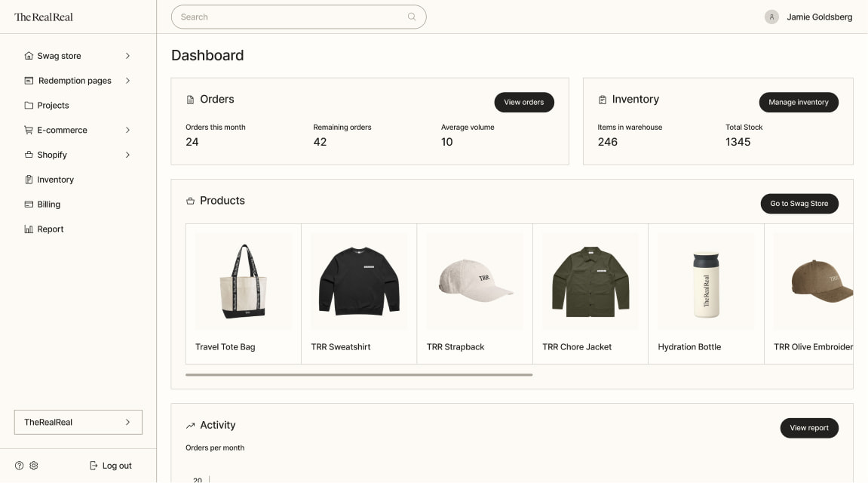Click the Orders document icon
This screenshot has height=483, width=868.
point(191,100)
